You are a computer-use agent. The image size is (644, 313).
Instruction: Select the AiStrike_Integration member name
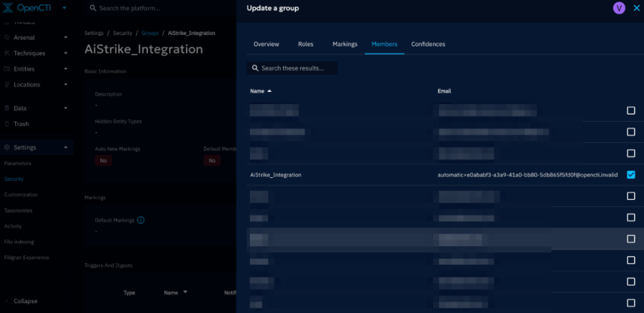276,175
